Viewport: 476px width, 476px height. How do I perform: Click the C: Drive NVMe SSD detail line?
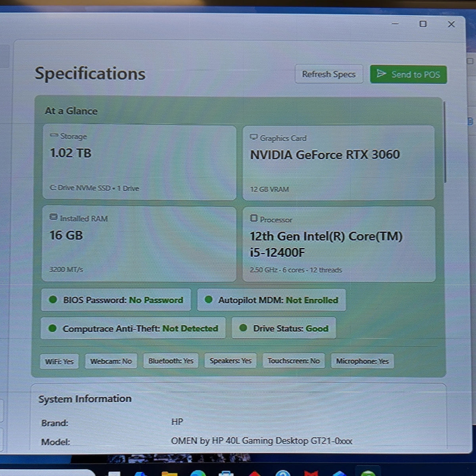click(94, 188)
